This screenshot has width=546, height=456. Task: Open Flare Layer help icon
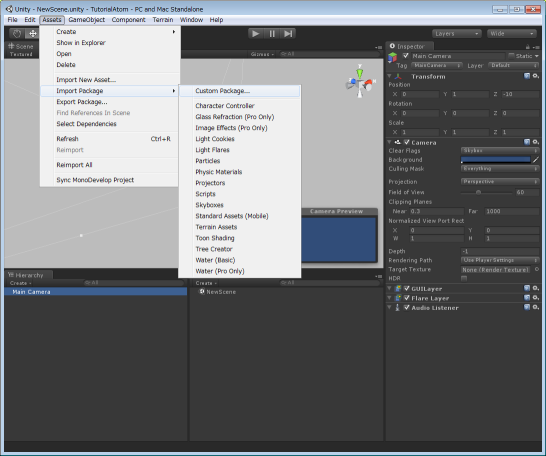[527, 298]
